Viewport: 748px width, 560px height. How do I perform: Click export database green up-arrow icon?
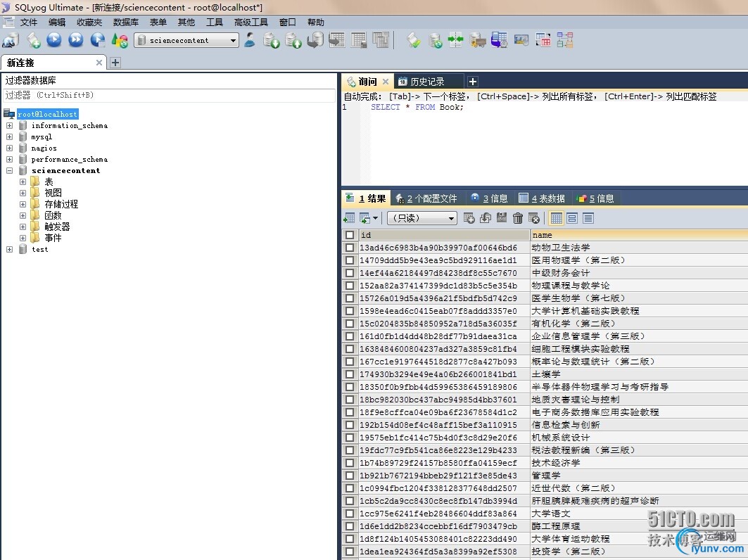click(x=293, y=41)
